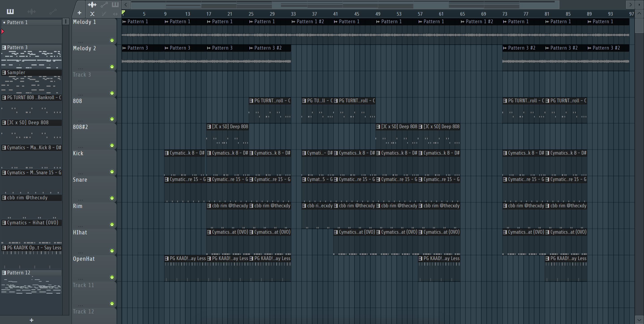The image size is (644, 324).
Task: Select Pattern 3 in the picker list
Action: [x=32, y=47]
